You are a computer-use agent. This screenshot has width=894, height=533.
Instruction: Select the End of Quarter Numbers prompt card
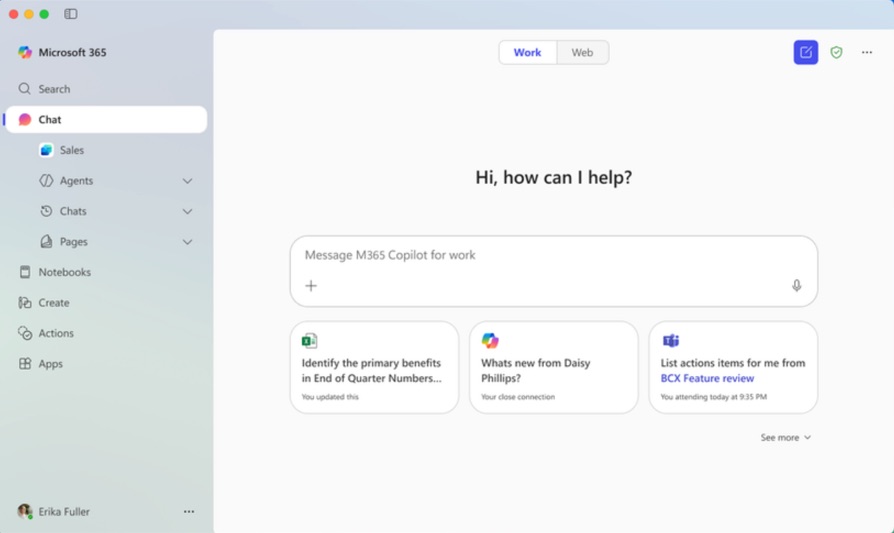click(374, 368)
